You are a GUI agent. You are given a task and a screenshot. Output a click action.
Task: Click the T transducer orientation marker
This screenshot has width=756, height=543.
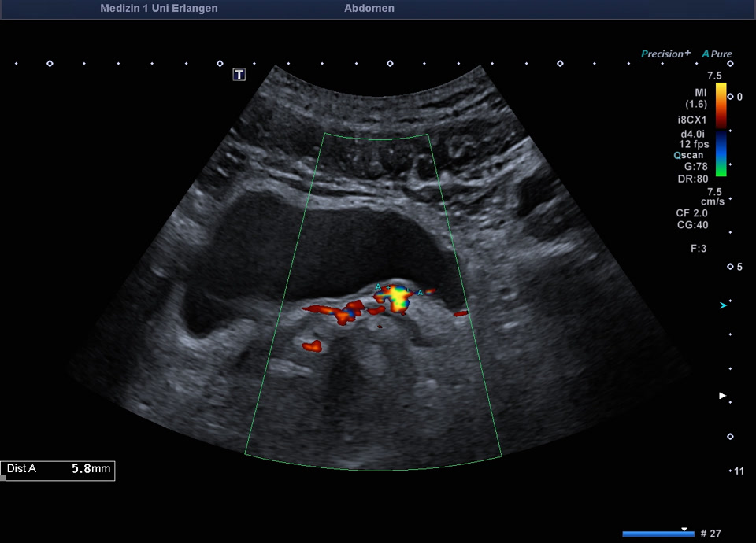click(x=239, y=74)
